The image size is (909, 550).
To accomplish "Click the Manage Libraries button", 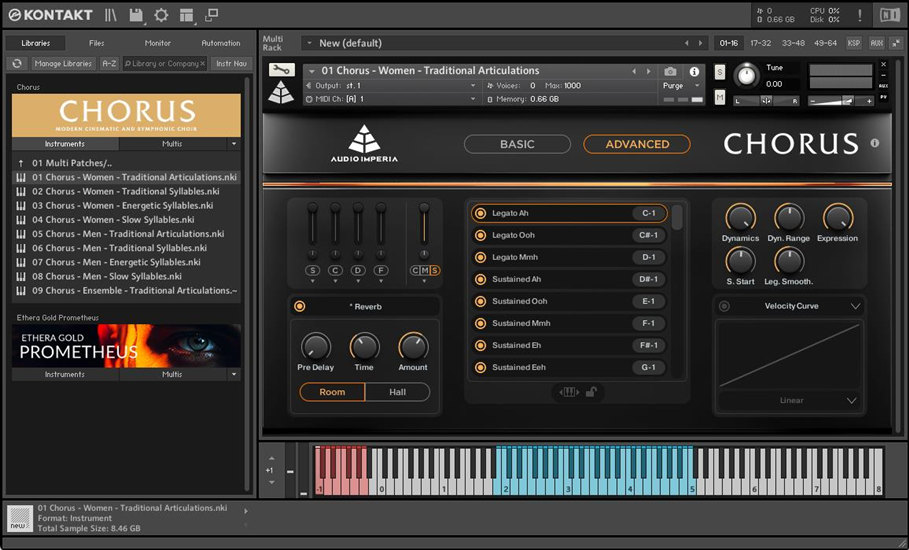I will coord(62,63).
